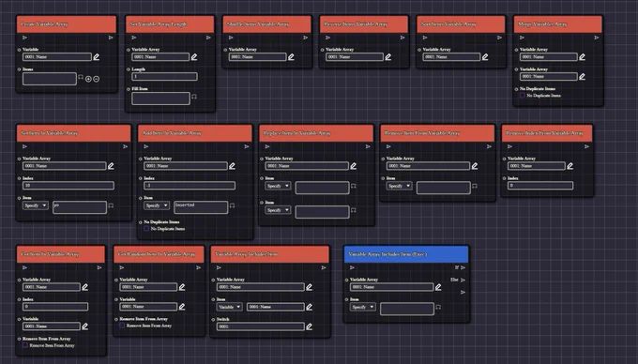The width and height of the screenshot is (638, 364).
Task: Open Specify dropdown in Set Item In Variable Array
Action: tap(36, 205)
